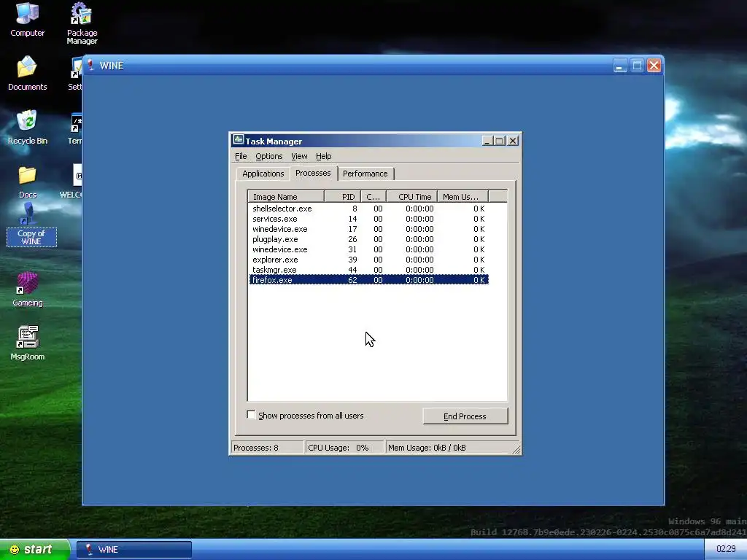Open the Gameing desktop shortcut
Viewport: 747px width, 560px height.
click(x=27, y=289)
